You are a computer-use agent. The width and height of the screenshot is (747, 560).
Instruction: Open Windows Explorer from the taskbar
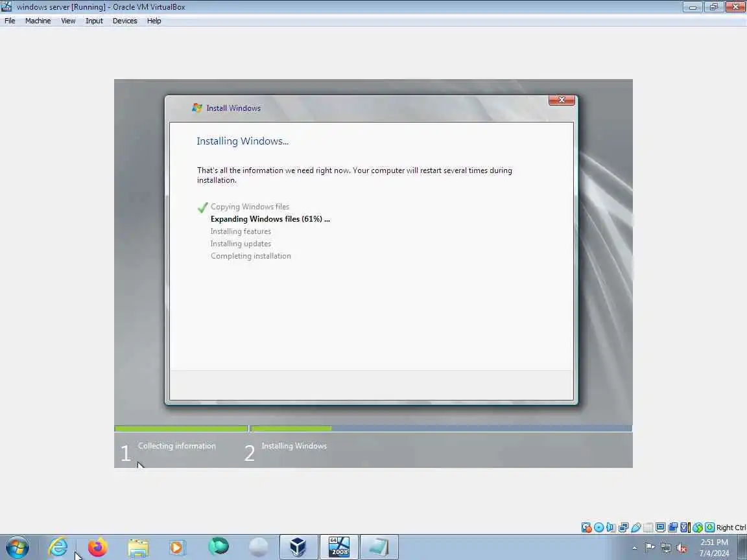[x=138, y=548]
